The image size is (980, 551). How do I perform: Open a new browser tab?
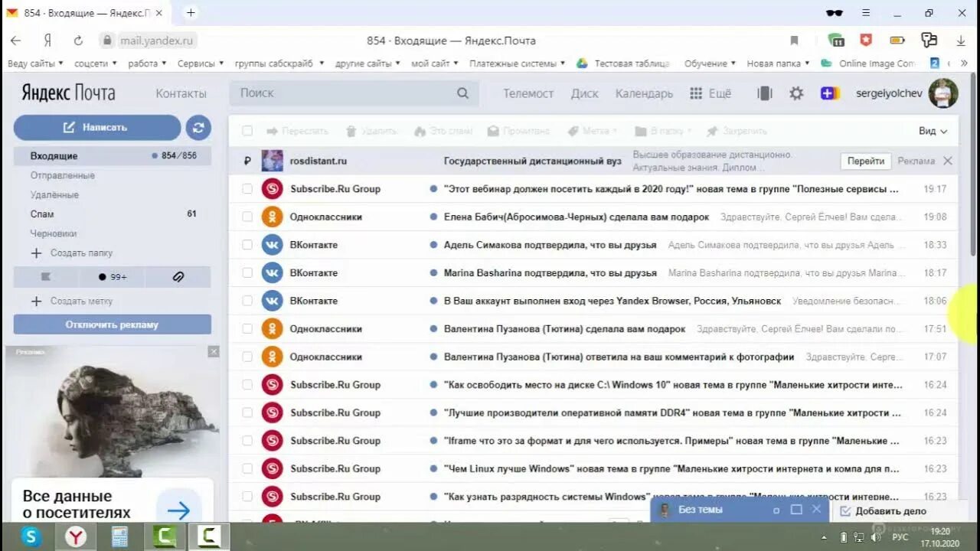191,12
